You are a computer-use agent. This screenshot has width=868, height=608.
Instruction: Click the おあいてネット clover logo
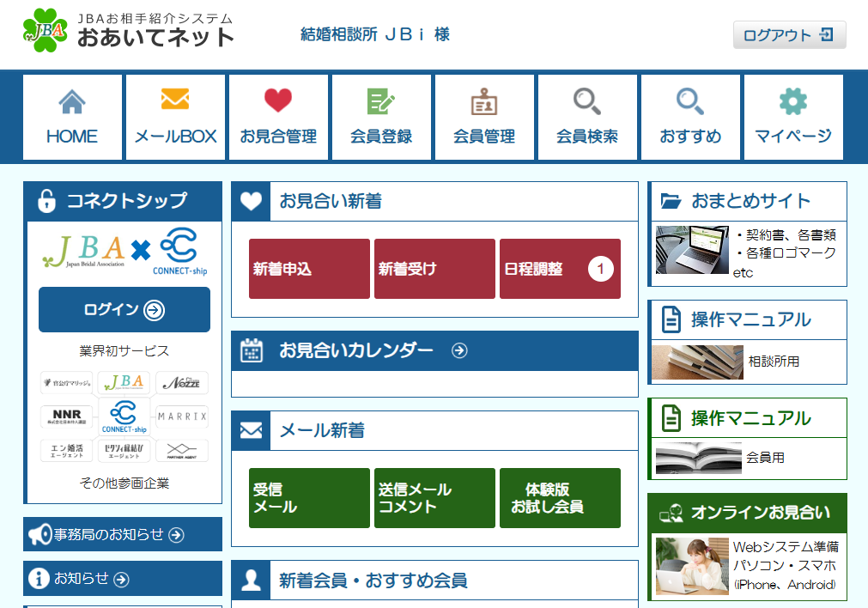46,30
